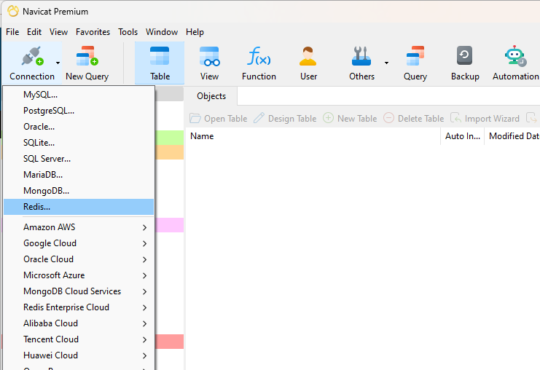Expand Redis Enterprise Cloud submenu arrow
Image resolution: width=540 pixels, height=370 pixels.
[x=145, y=308]
